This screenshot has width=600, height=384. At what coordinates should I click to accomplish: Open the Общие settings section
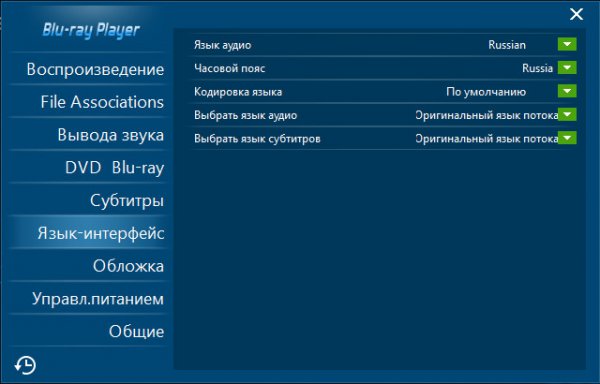[89, 331]
